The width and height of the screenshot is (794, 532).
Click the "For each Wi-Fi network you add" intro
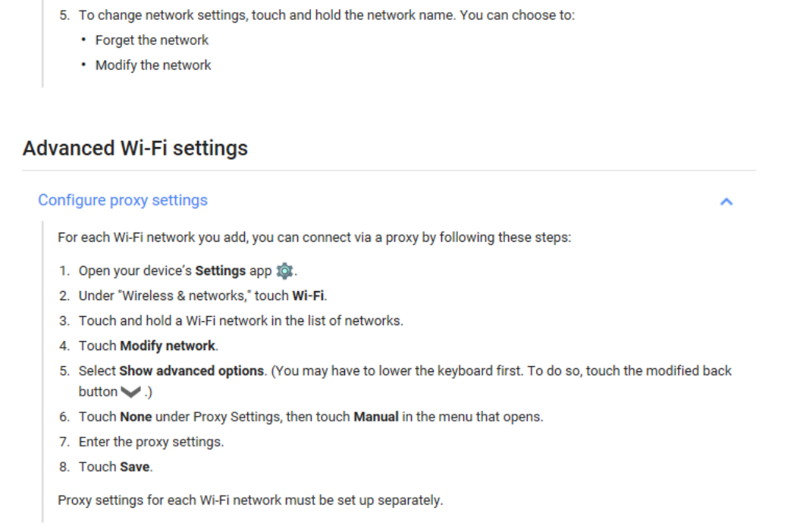point(315,237)
